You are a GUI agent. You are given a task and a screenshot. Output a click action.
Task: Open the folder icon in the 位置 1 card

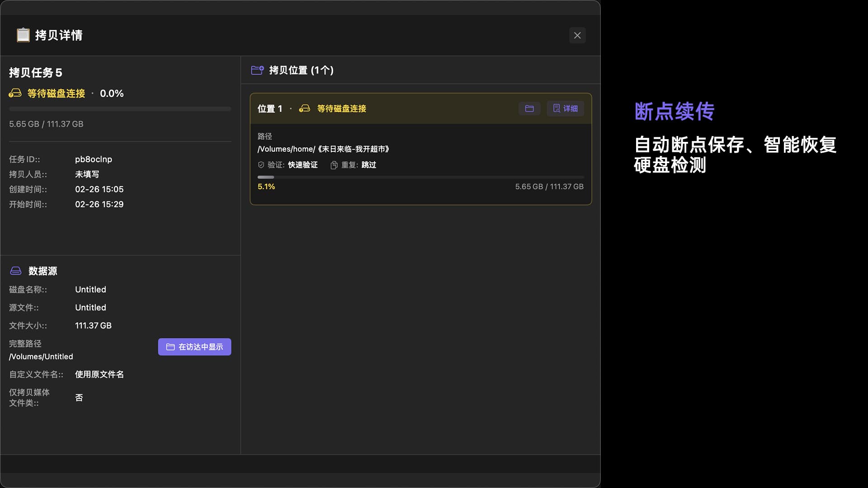tap(529, 108)
